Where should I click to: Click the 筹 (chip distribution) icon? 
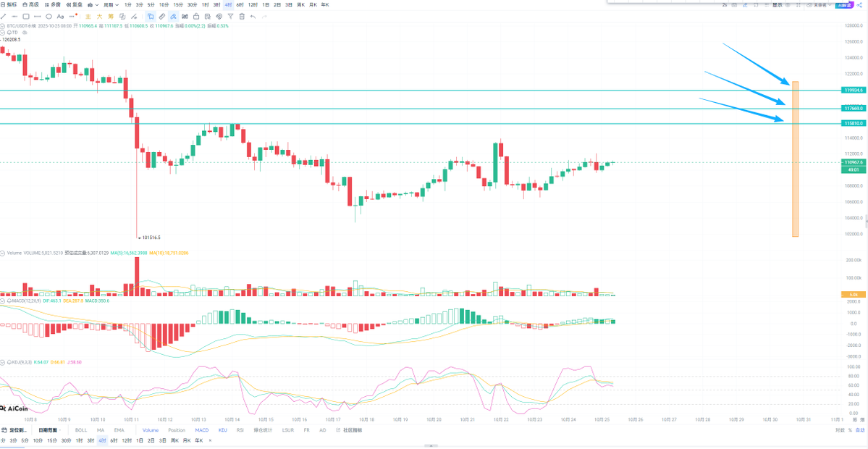(x=111, y=17)
